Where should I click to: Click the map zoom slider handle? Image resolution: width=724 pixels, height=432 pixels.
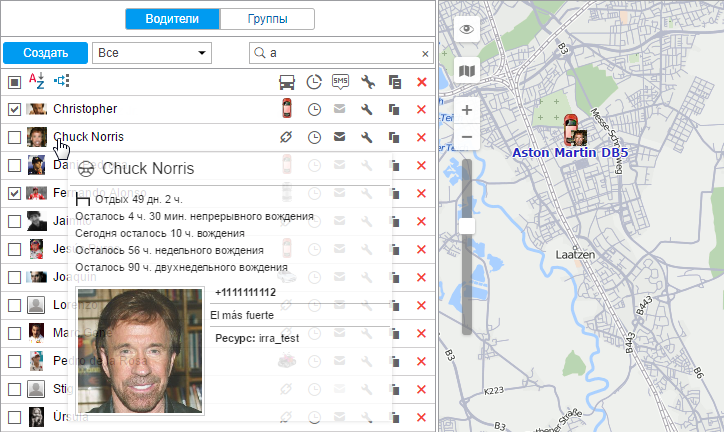(466, 226)
